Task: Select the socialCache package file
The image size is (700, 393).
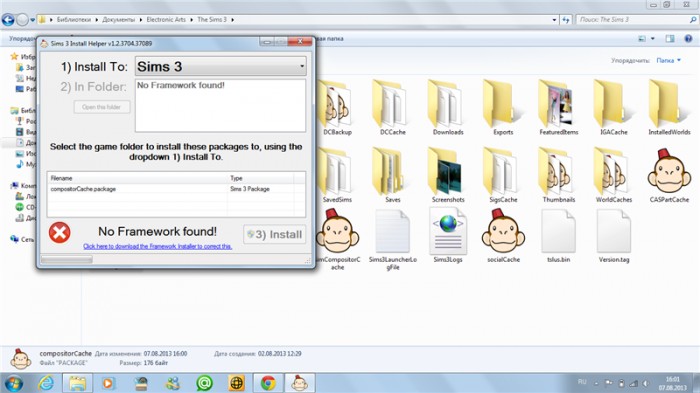Action: pyautogui.click(x=503, y=236)
